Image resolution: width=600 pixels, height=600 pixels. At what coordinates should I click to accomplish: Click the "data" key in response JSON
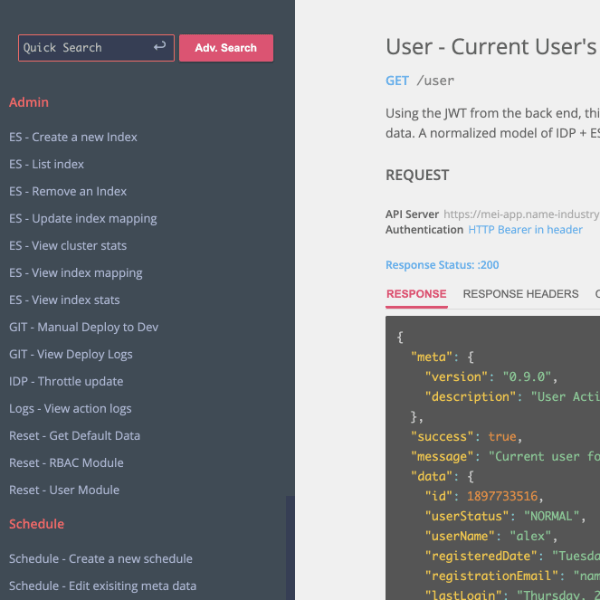[x=432, y=476]
